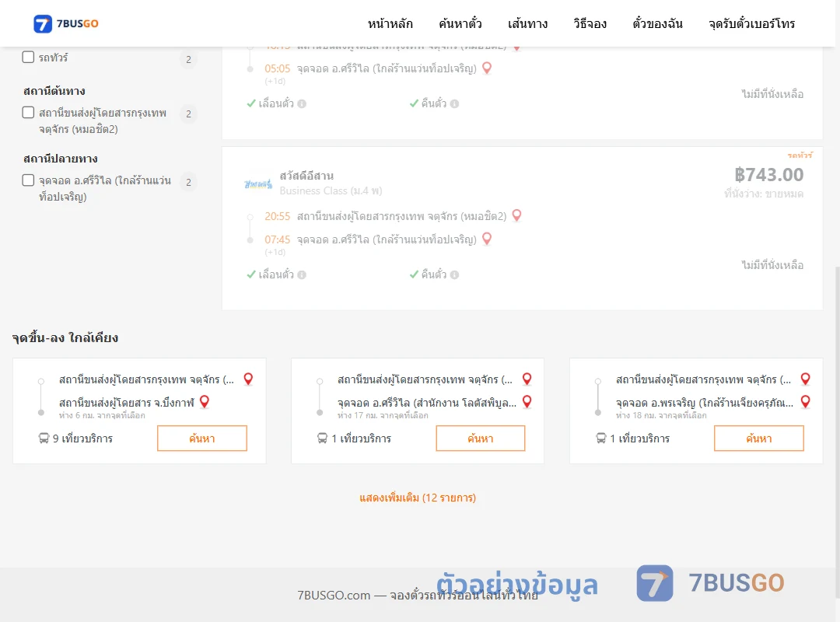Open the ค้นหาตั๋ว menu item
Viewport: 840px width, 622px height.
[x=460, y=23]
